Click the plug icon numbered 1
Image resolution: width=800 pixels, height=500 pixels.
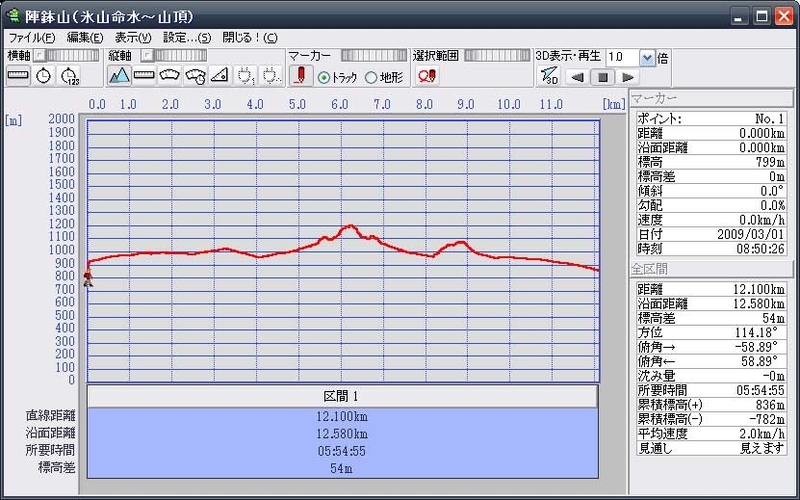(246, 76)
